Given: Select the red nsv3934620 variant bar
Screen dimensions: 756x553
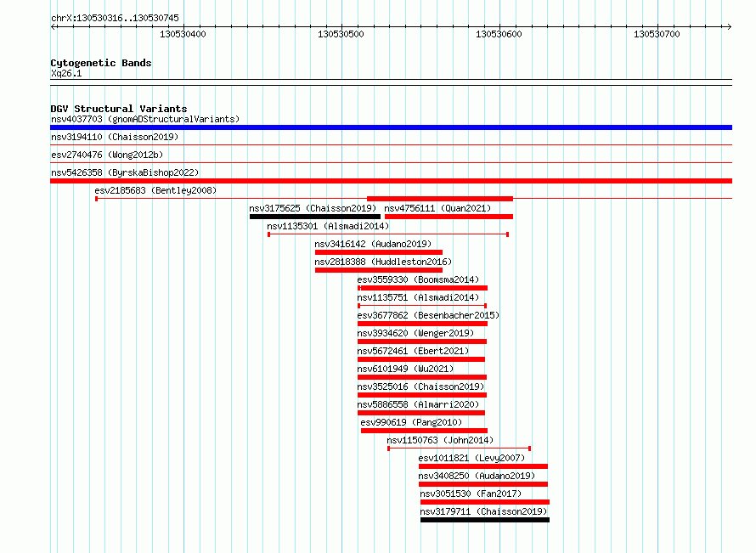Looking at the screenshot, I should point(422,341).
